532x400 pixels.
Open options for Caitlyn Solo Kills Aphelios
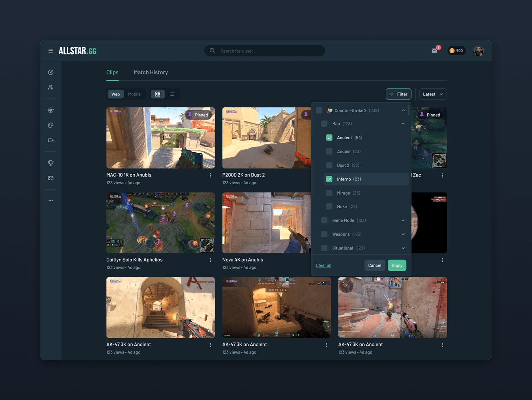210,260
